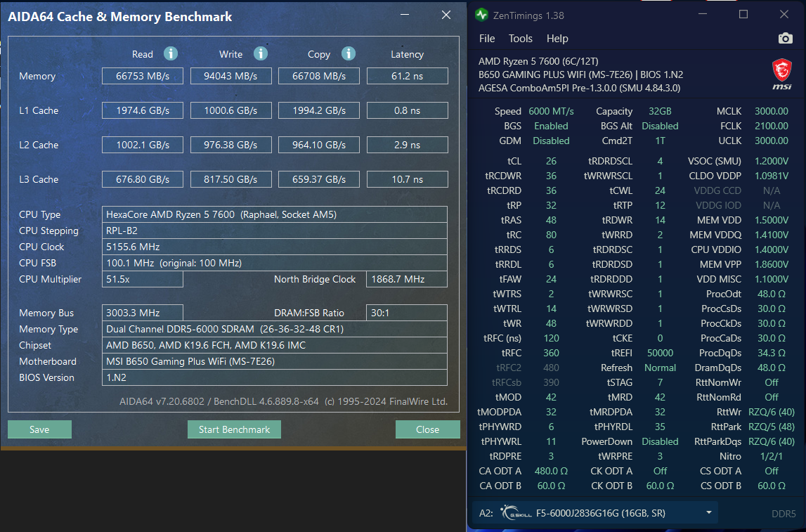Click the CPU Clock field 5155.6 MHz
Viewport: 806px width, 532px height.
pos(275,247)
